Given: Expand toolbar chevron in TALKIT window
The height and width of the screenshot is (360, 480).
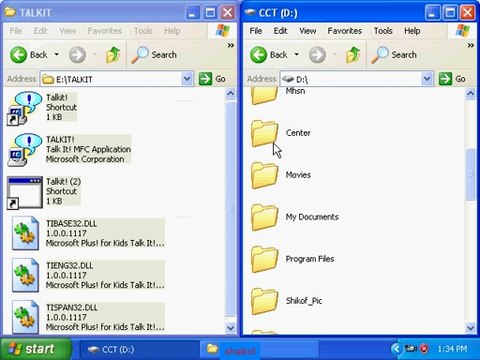Looking at the screenshot, I should coord(231,45).
